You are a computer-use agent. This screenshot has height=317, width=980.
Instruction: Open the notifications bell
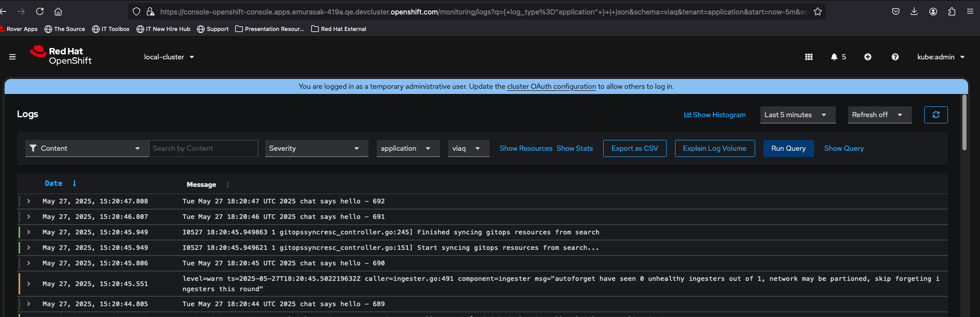[x=834, y=57]
